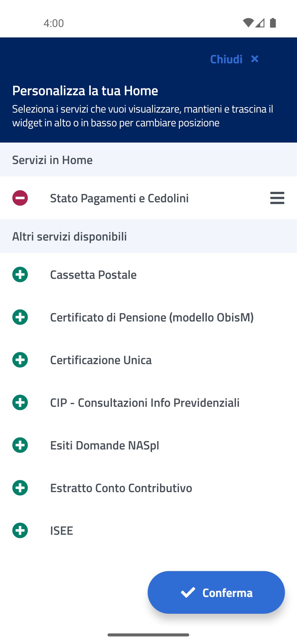Tap the CIP - Consultazioni Info Previdenziali label

click(145, 403)
